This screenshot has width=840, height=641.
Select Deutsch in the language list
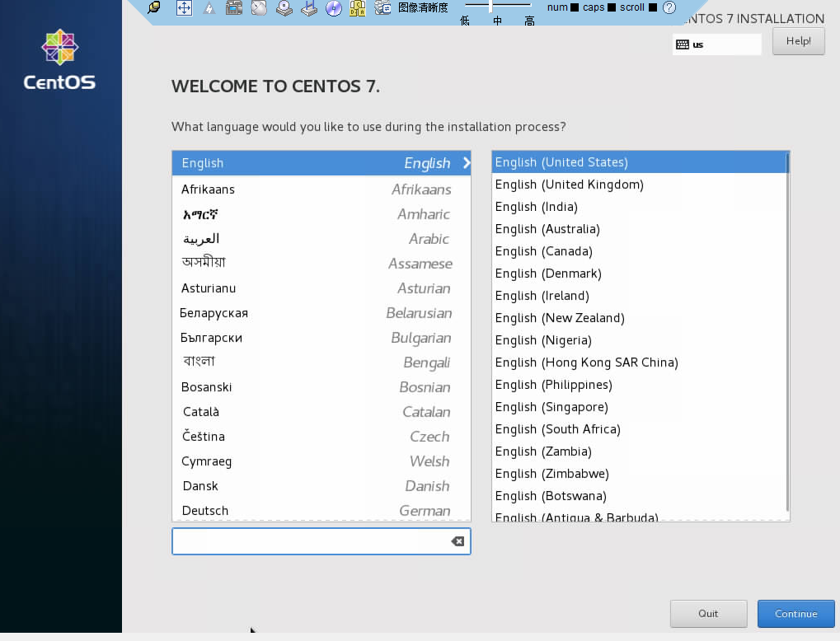pos(321,510)
